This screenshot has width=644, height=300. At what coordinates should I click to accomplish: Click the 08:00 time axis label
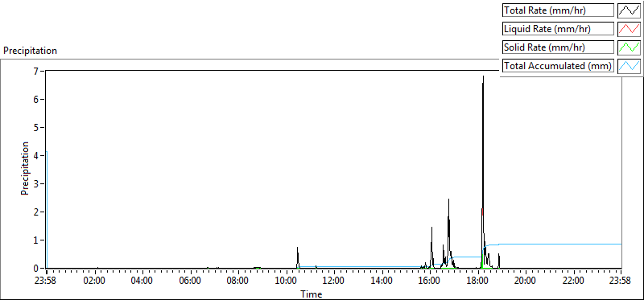[238, 282]
